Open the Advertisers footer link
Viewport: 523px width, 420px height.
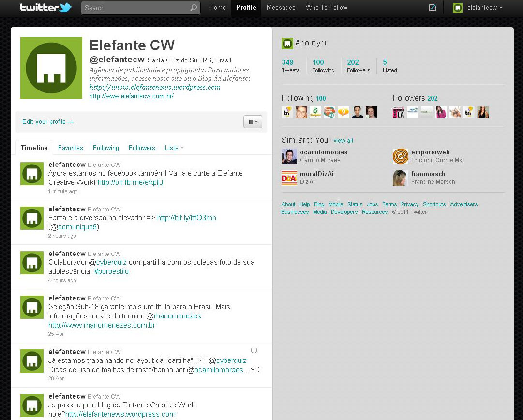click(463, 204)
